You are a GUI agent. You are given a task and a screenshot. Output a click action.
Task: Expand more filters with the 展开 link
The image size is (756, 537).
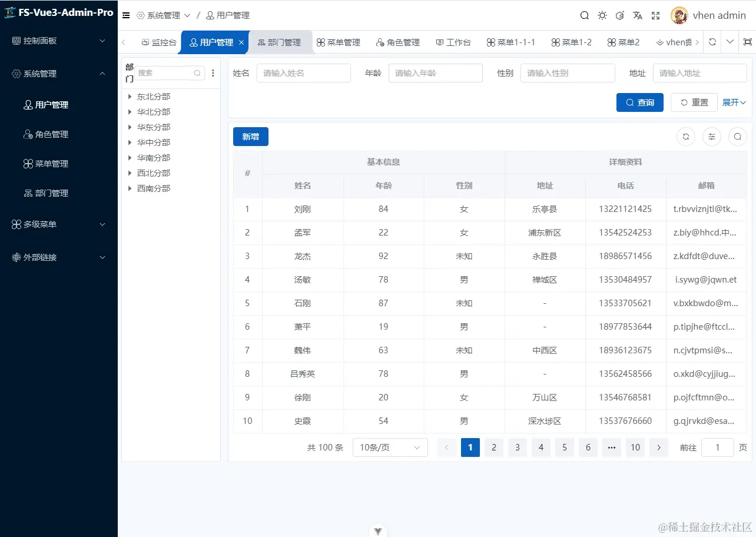coord(734,102)
